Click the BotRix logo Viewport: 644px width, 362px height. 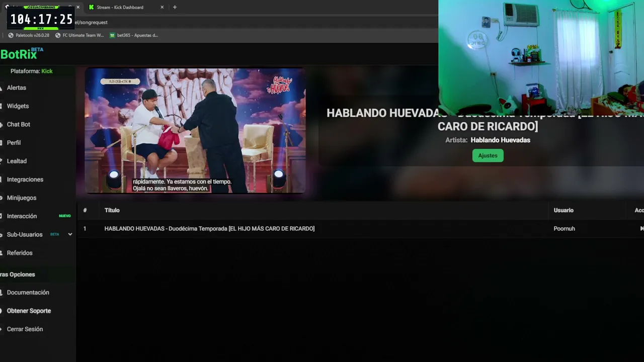pos(22,54)
